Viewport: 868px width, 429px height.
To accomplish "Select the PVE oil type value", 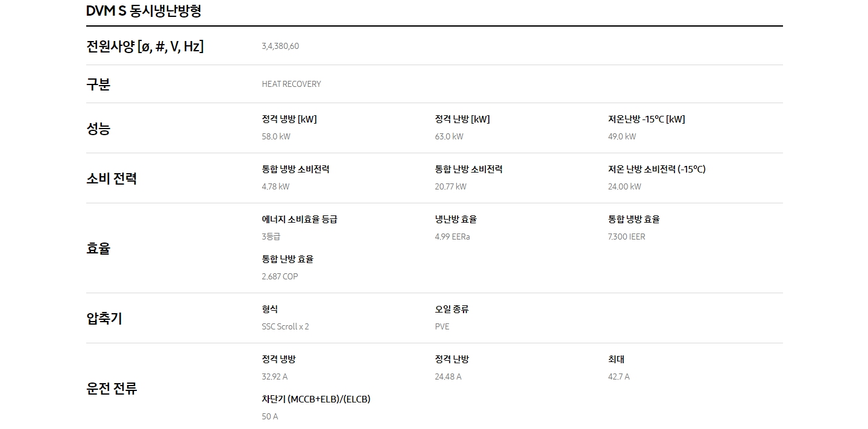I will coord(442,326).
